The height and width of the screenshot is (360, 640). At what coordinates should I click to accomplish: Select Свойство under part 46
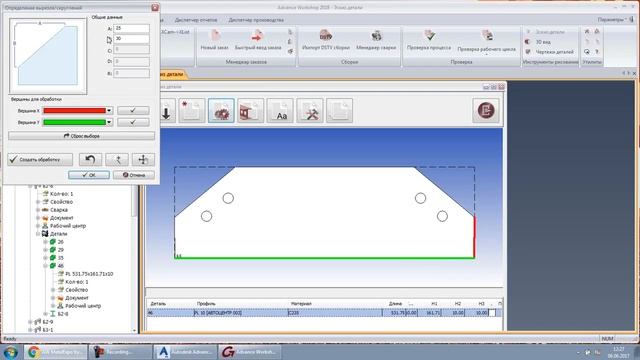coord(77,290)
